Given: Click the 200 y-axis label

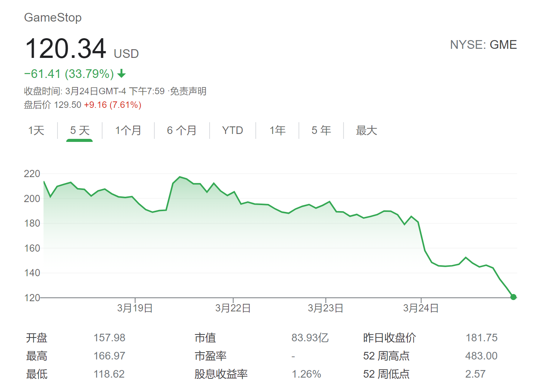Looking at the screenshot, I should (32, 199).
